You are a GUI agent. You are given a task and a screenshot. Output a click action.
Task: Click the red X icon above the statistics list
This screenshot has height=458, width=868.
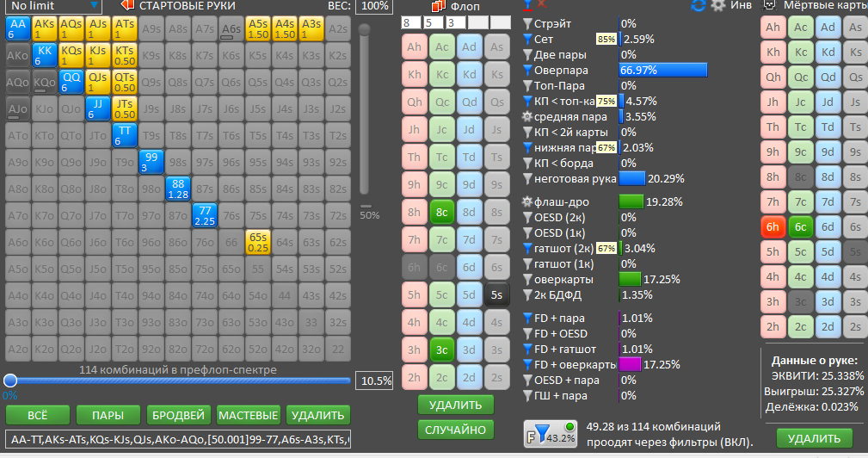[x=541, y=4]
